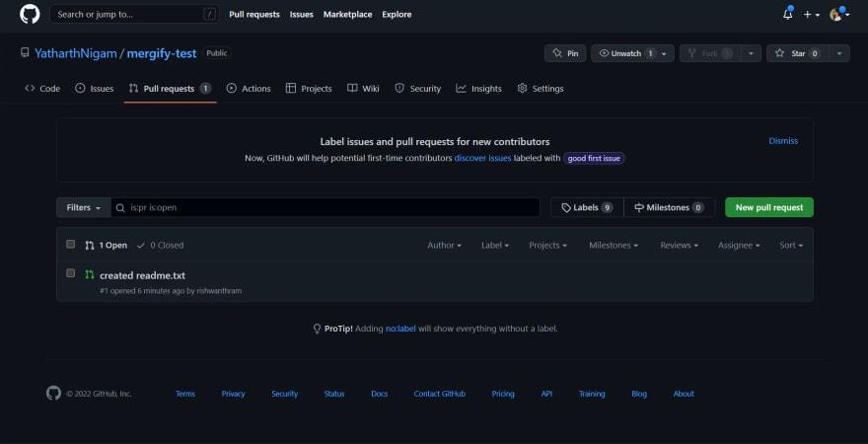Click the good first issue label
868x444 pixels.
(594, 158)
